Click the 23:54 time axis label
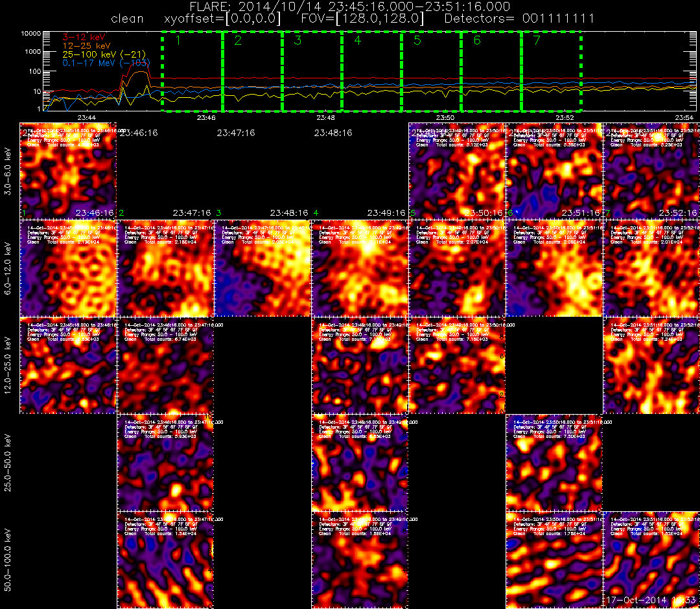Viewport: 700px width, 609px height. pos(684,117)
